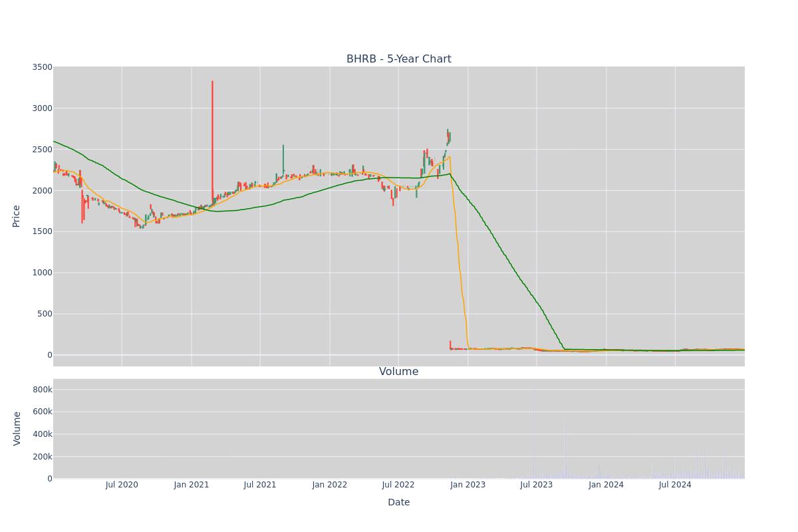
Task: Click the 1500 price tick label
Action: [x=41, y=231]
